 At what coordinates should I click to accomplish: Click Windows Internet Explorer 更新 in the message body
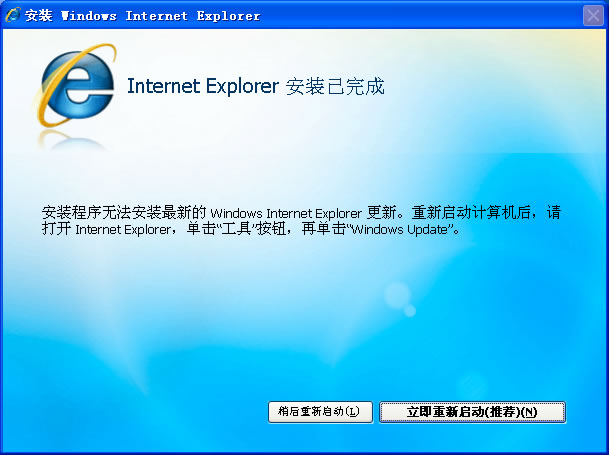[303, 213]
